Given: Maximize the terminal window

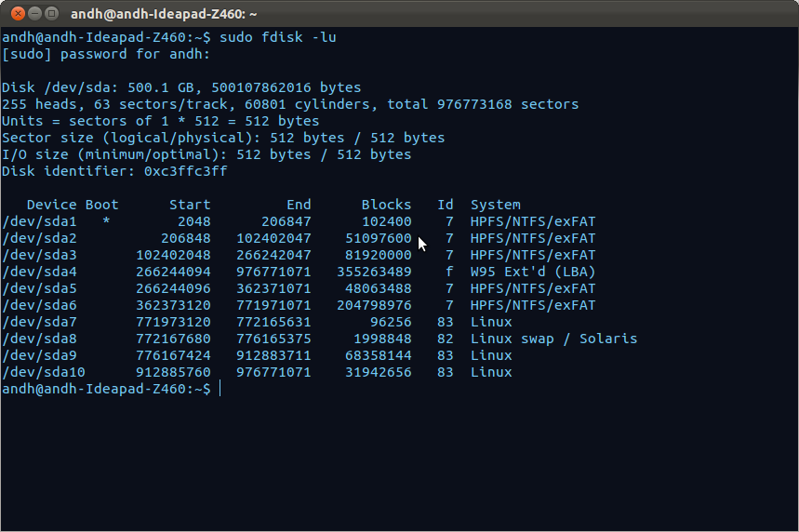Looking at the screenshot, I should click(51, 13).
